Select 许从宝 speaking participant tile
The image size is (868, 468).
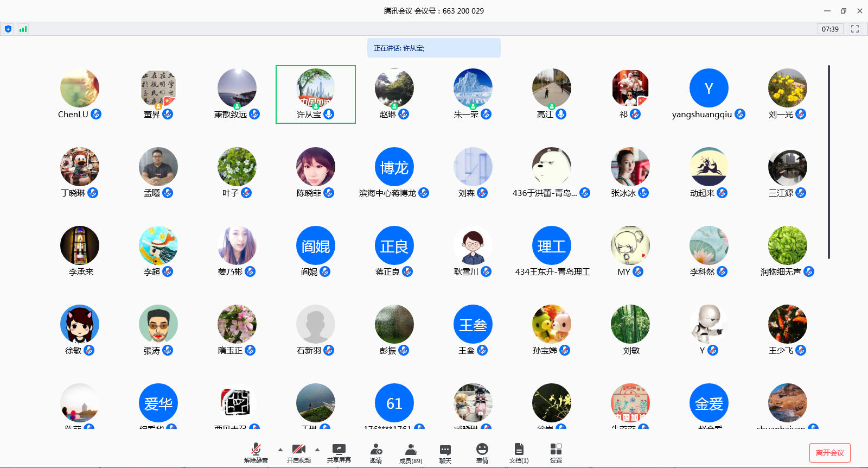tap(316, 94)
